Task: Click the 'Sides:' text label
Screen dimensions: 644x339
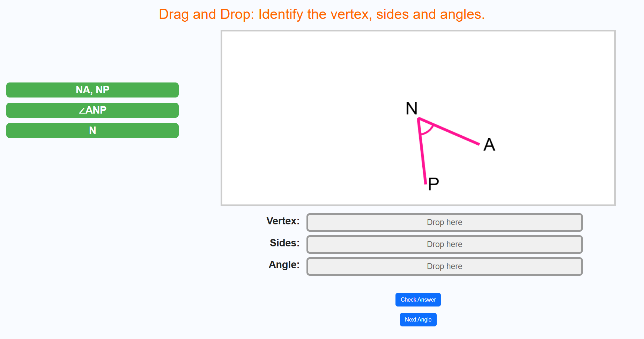Action: tap(284, 243)
